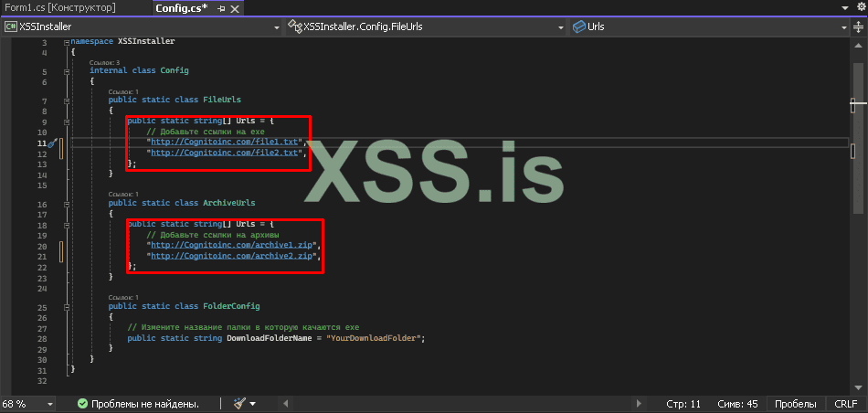This screenshot has height=413, width=868.
Task: Click the comment 'Добавьте ссылки на архивы'
Action: [213, 236]
